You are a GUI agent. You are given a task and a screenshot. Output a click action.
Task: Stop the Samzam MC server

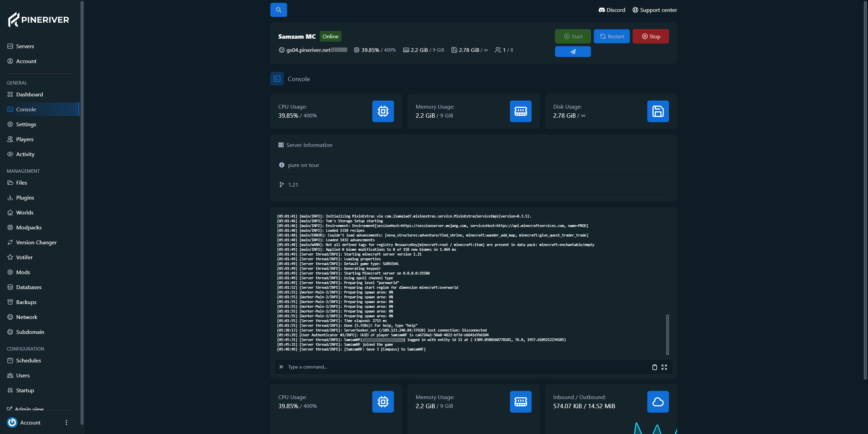[x=651, y=36]
